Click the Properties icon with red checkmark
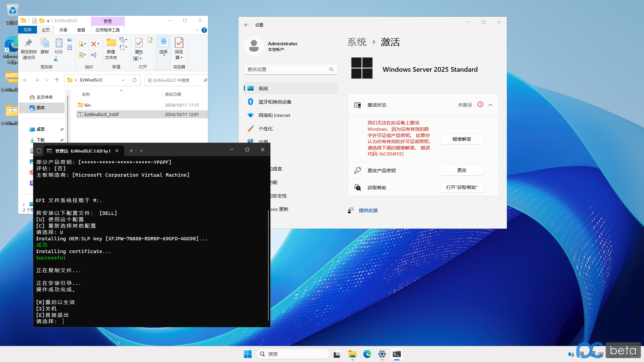The image size is (644, 362). click(x=139, y=43)
